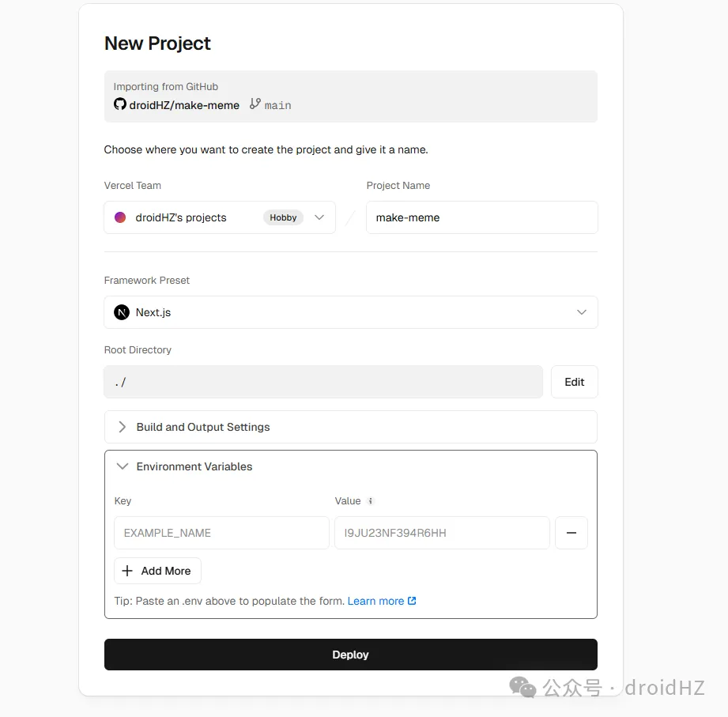Click the Add More button label
This screenshot has height=717, width=728.
pos(166,571)
